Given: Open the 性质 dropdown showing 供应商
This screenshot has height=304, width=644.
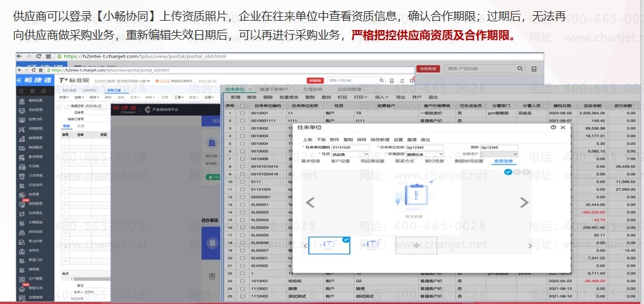Looking at the screenshot, I should point(351,154).
